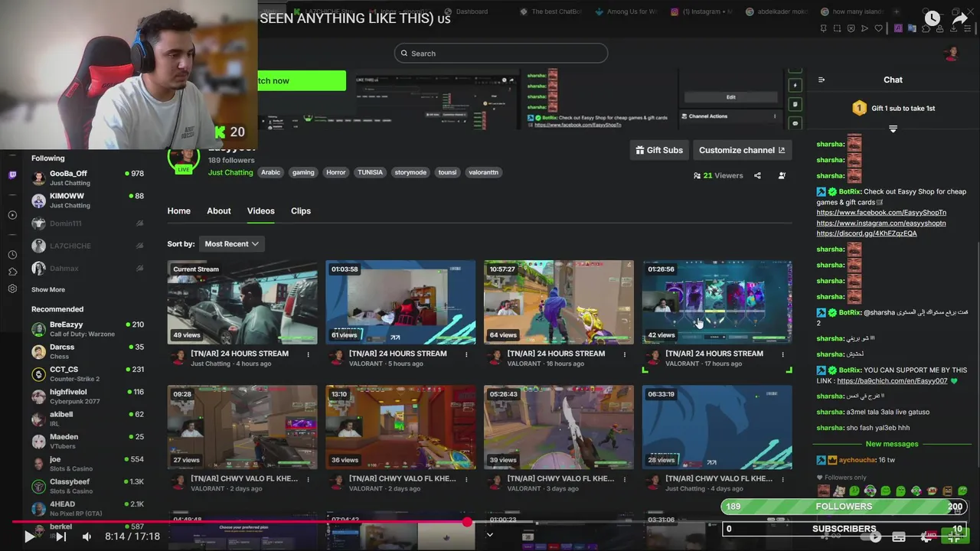Screen dimensions: 980x551
Task: Expand the gift sub leaderboard arrow in chat
Action: 893,129
